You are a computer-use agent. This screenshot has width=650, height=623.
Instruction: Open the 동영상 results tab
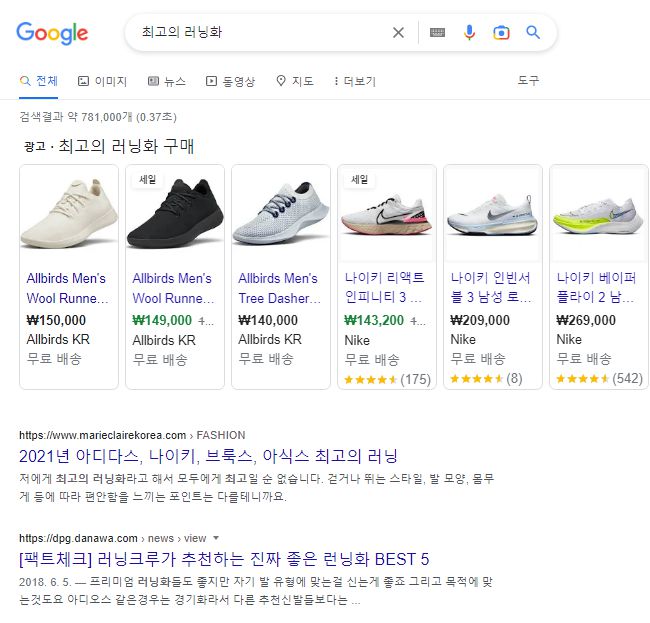point(230,81)
